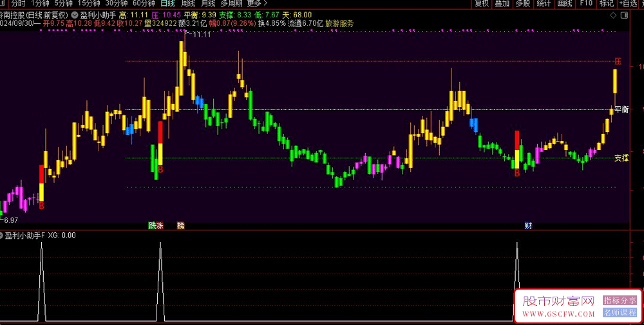Open the WWW.GSCFW.COM website link
This screenshot has height=325, width=644.
558,314
